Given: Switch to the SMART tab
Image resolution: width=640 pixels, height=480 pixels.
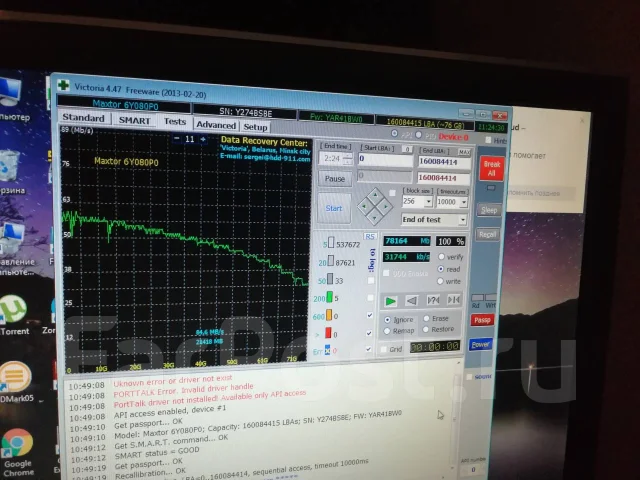Looking at the screenshot, I should click(x=134, y=120).
